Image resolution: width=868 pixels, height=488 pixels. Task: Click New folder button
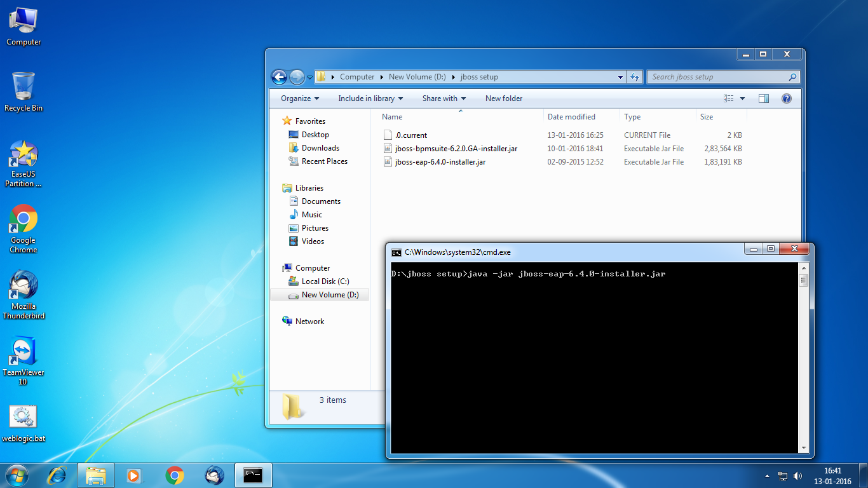point(504,98)
